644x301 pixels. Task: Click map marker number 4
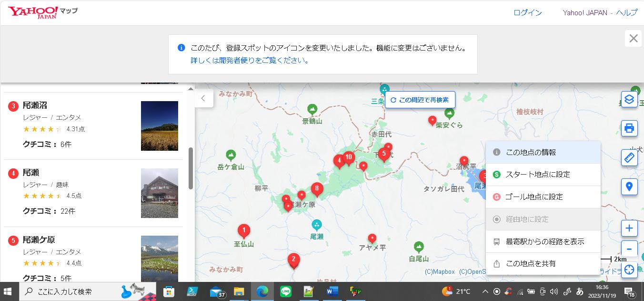339,161
